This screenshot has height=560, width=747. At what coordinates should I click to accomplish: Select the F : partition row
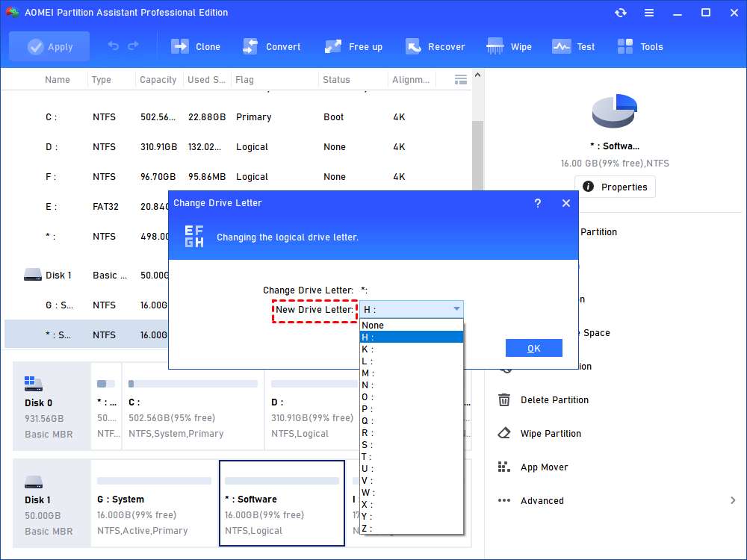click(238, 177)
